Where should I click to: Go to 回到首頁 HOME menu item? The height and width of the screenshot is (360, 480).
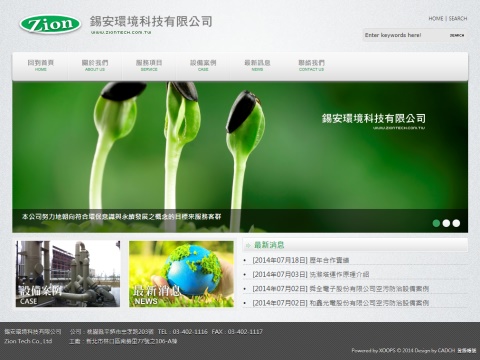pos(41,65)
